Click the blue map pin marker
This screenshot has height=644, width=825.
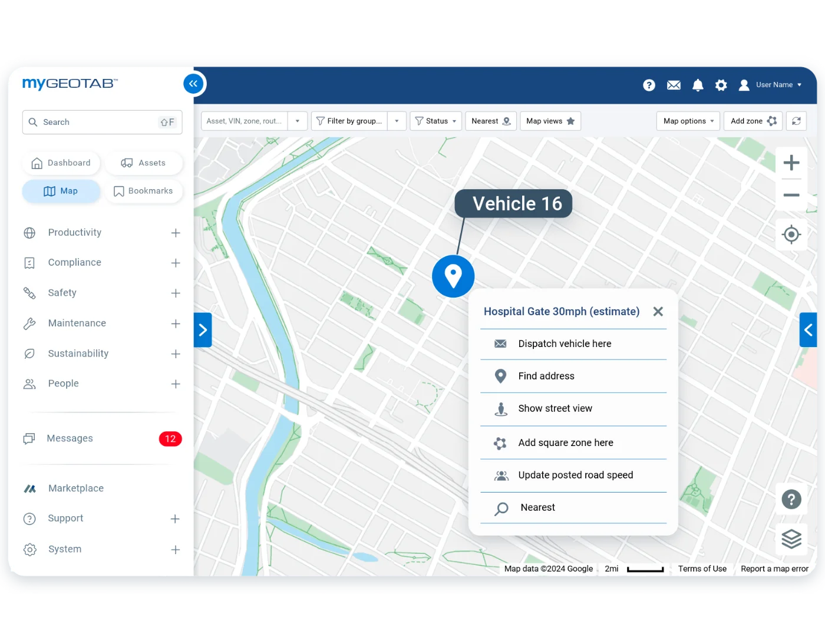[453, 276]
